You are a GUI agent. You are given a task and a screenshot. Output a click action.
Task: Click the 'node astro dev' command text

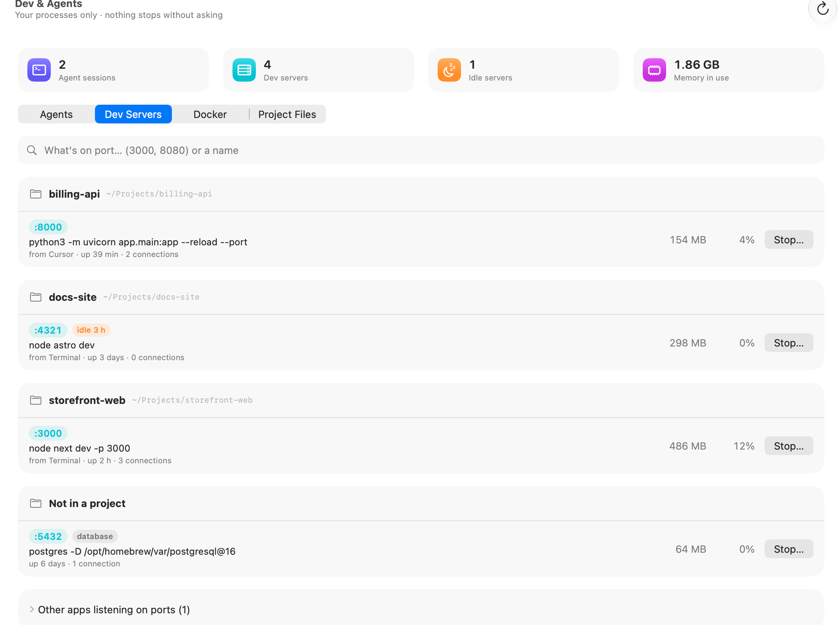(62, 345)
